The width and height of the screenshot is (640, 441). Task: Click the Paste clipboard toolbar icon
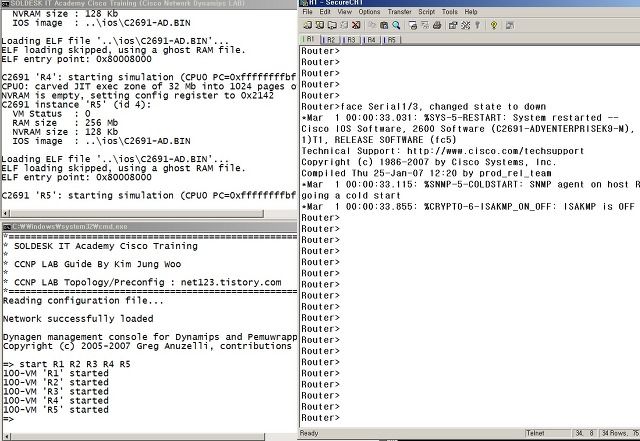[x=384, y=25]
